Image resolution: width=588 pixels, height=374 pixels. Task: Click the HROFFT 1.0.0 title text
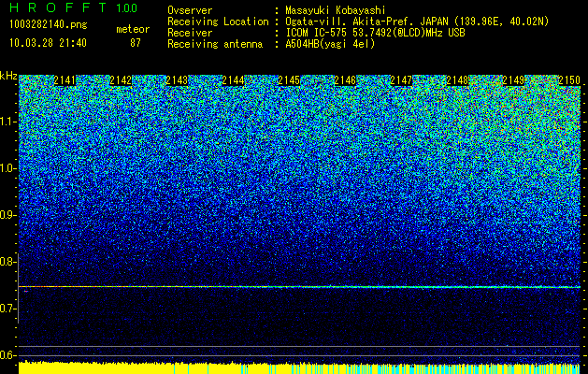click(x=74, y=7)
